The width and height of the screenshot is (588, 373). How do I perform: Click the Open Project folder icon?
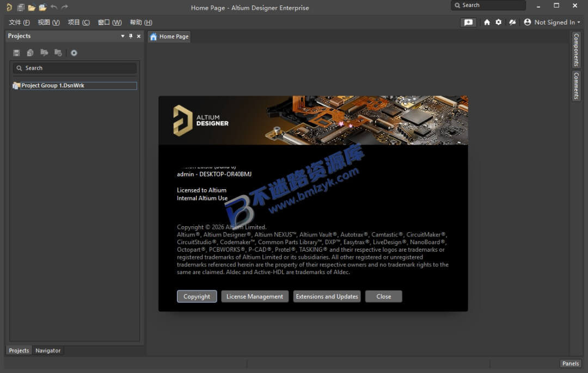43,7
